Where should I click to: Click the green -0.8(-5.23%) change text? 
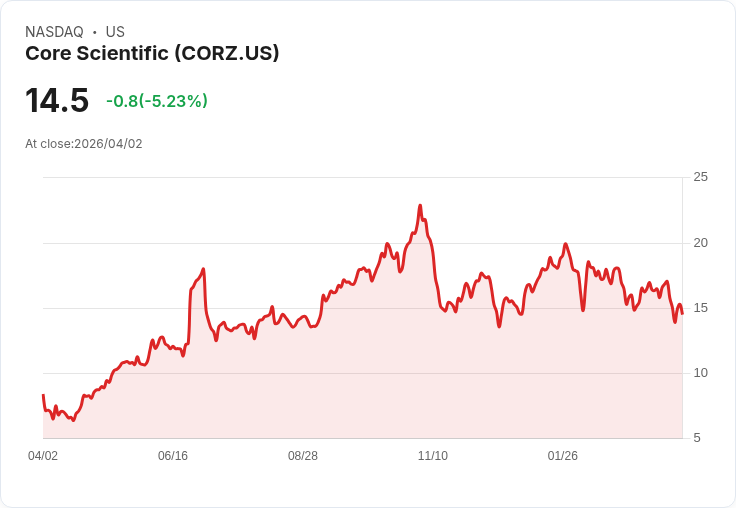click(157, 101)
